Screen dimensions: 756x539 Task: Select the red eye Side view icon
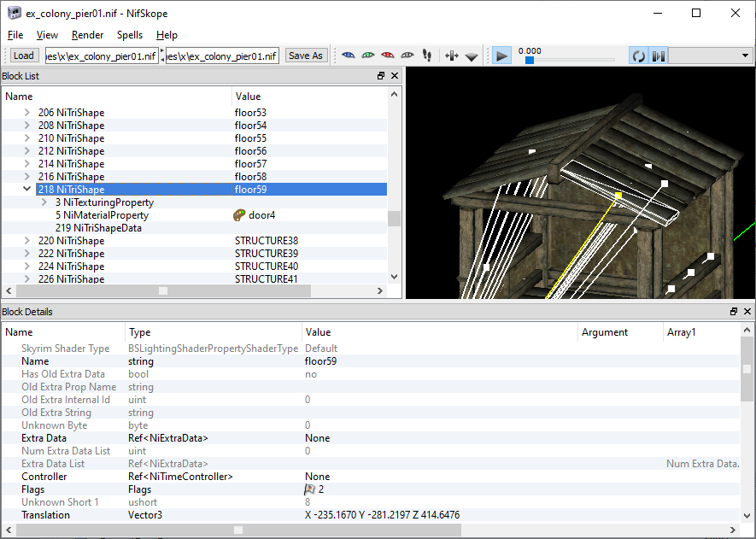pyautogui.click(x=388, y=56)
